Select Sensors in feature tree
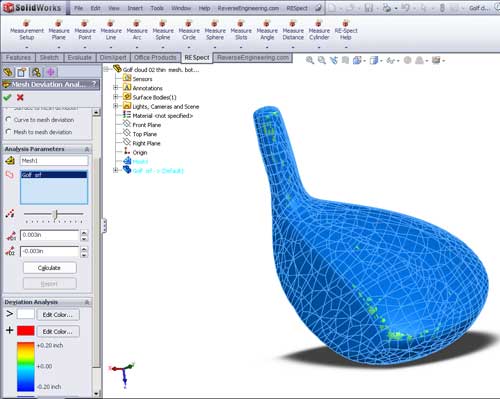500x399 pixels. tap(138, 79)
